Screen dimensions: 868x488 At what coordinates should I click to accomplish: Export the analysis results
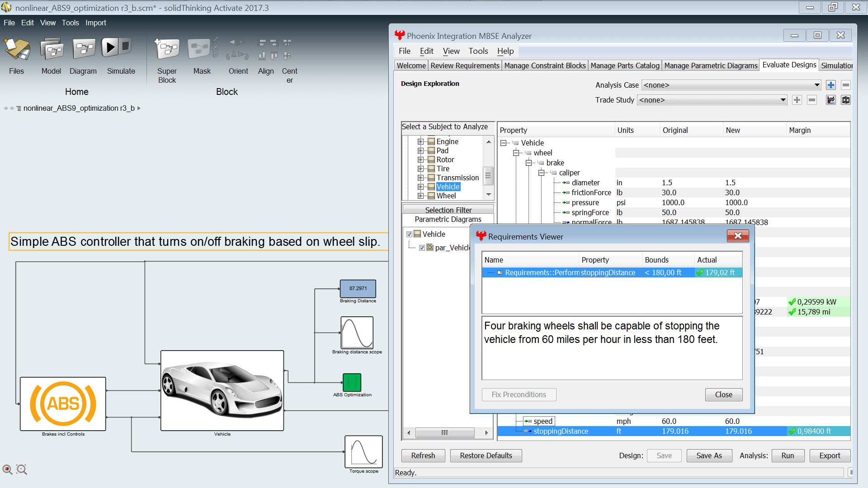830,455
